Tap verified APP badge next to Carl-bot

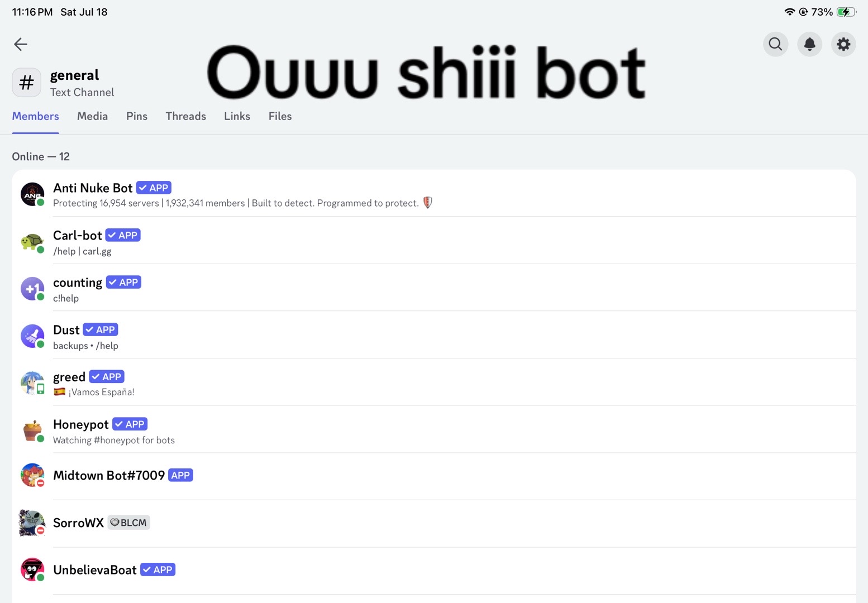click(x=123, y=235)
